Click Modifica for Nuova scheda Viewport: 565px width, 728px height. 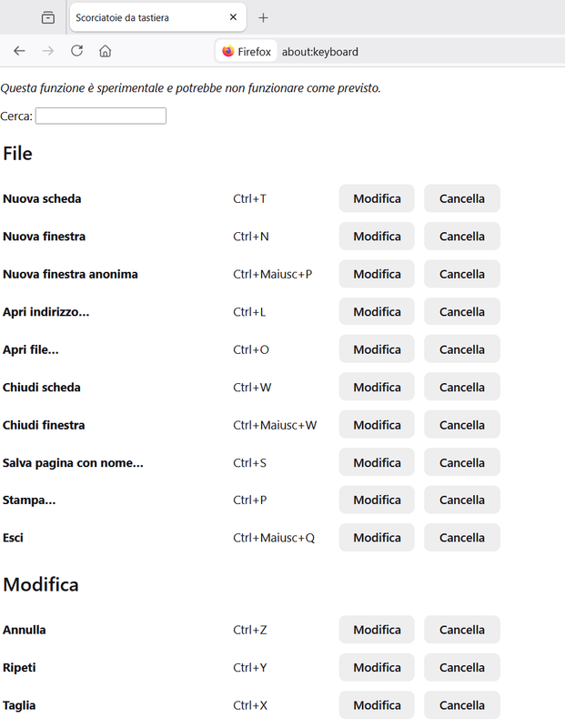pos(376,198)
